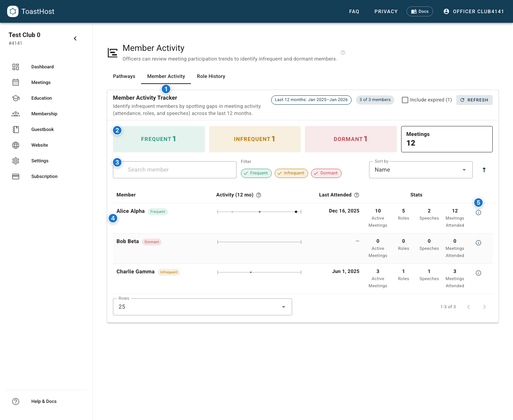513x420 pixels.
Task: Click the Education graduation cap icon
Action: tap(16, 98)
